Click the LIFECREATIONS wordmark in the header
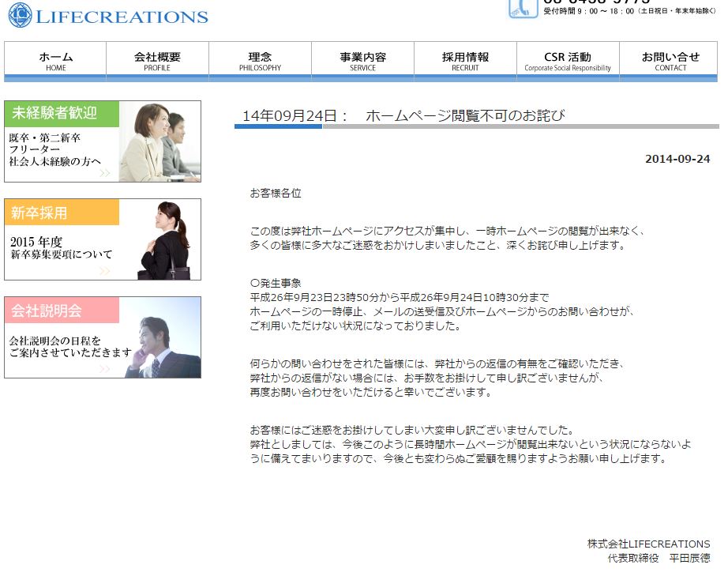This screenshot has height=576, width=728. point(122,17)
